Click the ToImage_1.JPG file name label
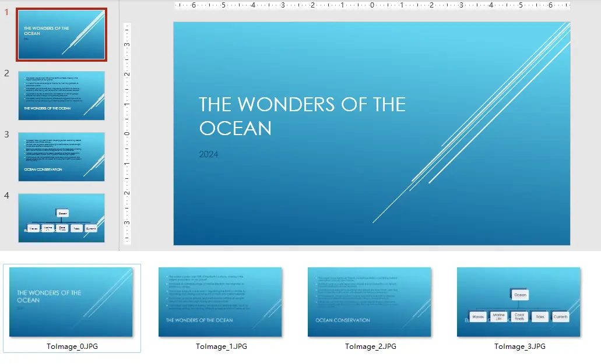This screenshot has width=601, height=364. click(222, 347)
